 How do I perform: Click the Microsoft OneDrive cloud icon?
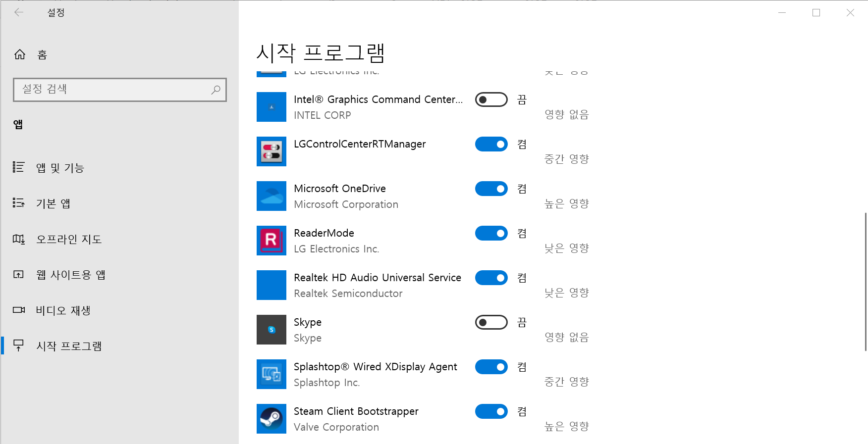point(271,196)
